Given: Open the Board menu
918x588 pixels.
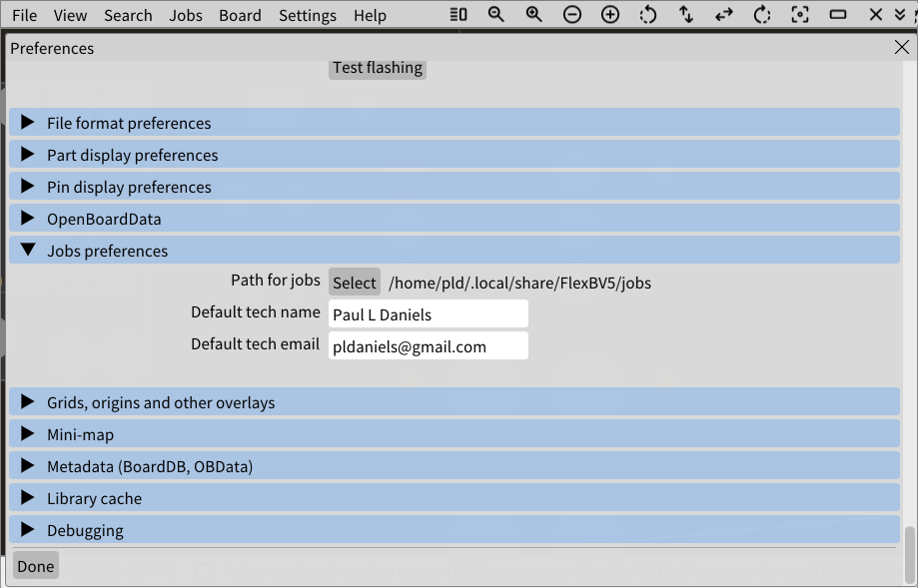Looking at the screenshot, I should click(239, 15).
